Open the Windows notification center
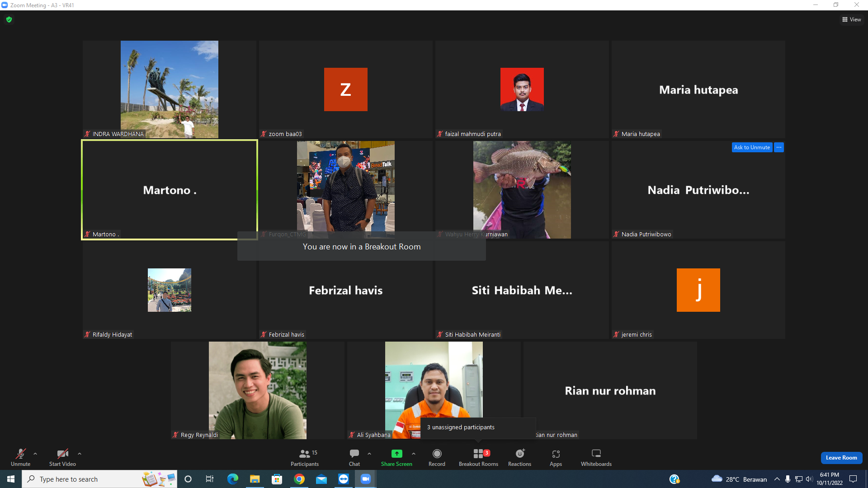The image size is (868, 488). tap(853, 479)
